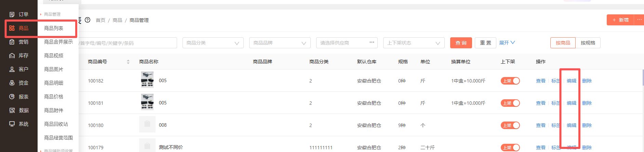Select the 商品 sidebar icon
Screen dimensions: 644x152
click(12, 28)
